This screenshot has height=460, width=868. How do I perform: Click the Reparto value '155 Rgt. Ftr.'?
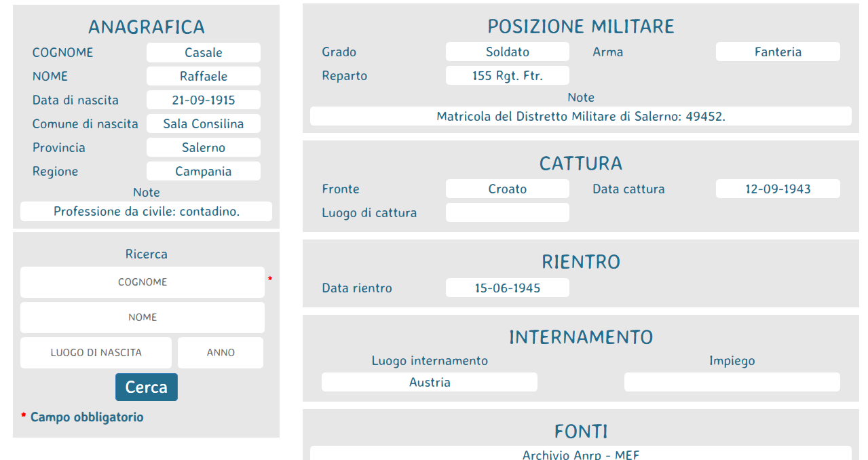point(508,75)
